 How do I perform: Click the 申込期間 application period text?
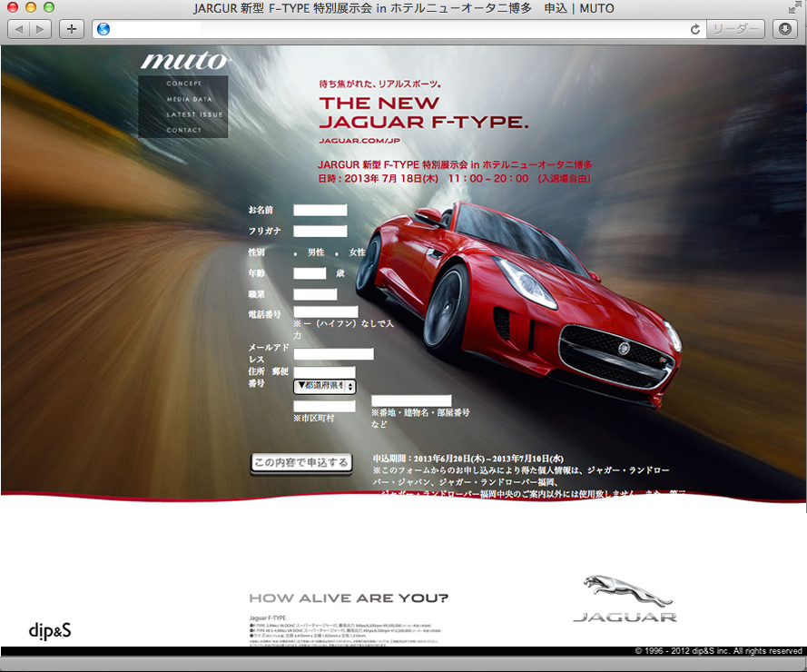coord(467,459)
